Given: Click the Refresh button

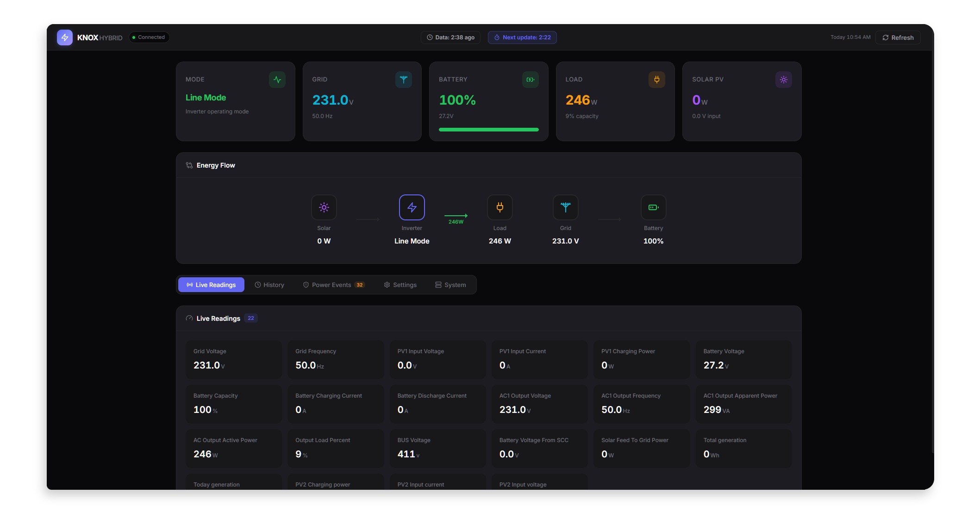Looking at the screenshot, I should click(x=898, y=37).
